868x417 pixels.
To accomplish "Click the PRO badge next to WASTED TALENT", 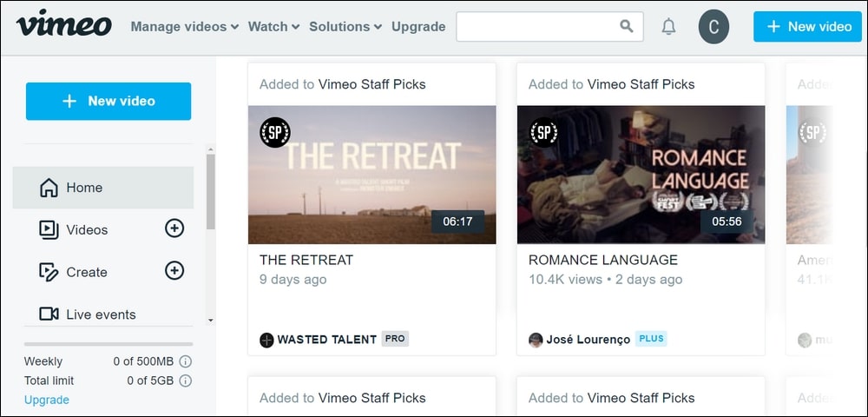I will coord(395,339).
